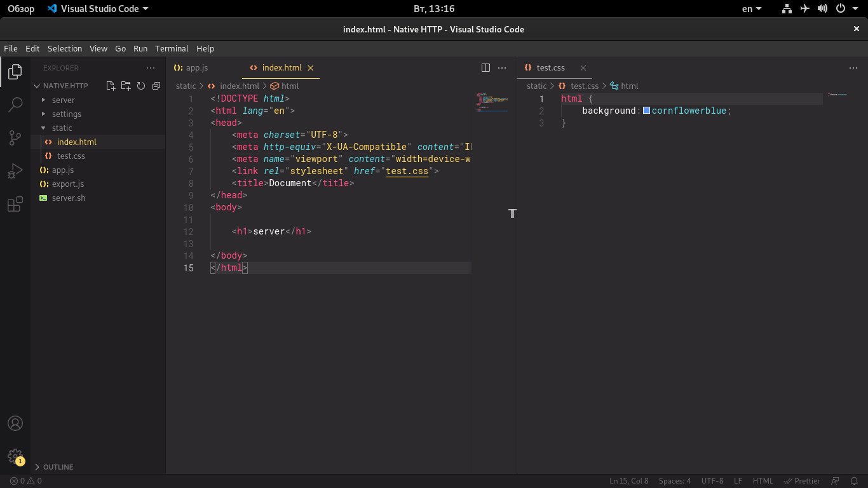
Task: Open test.css in the file tree
Action: [98, 156]
